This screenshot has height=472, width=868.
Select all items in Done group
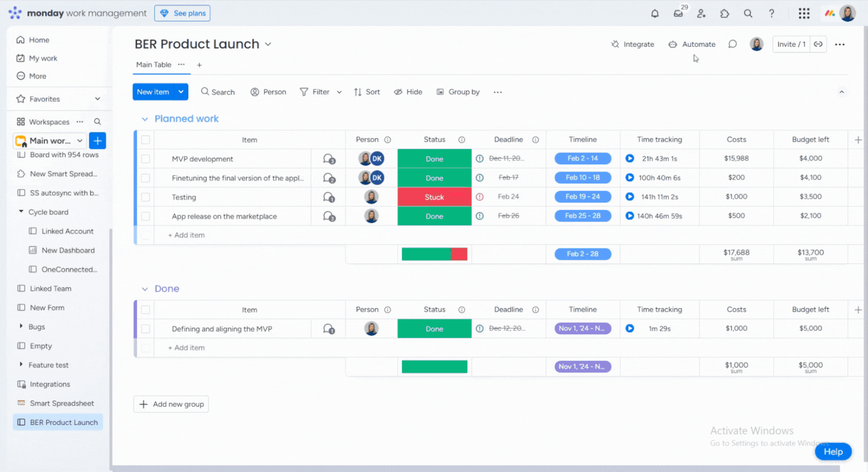(145, 310)
